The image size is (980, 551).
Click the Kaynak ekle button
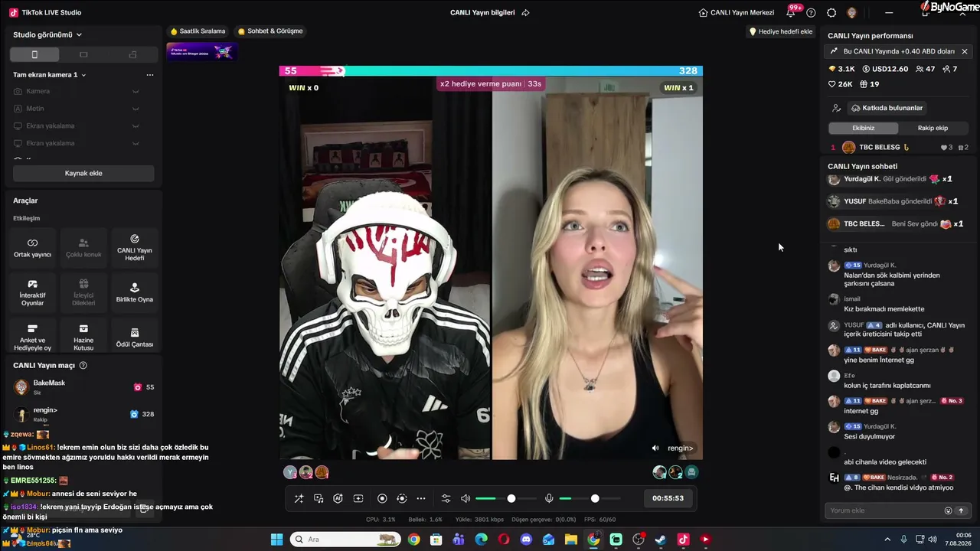pyautogui.click(x=83, y=173)
